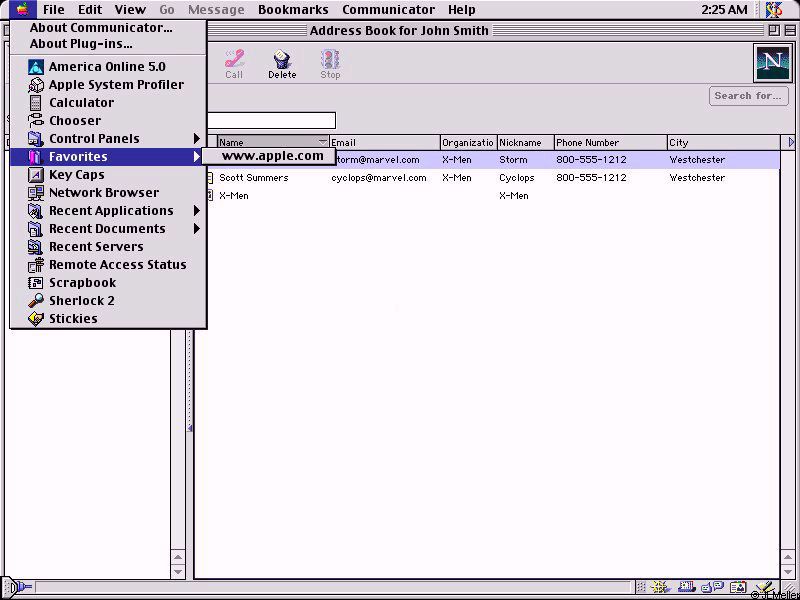Viewport: 800px width, 600px height.
Task: Launch Calculator from the Apple menu
Action: (x=81, y=103)
